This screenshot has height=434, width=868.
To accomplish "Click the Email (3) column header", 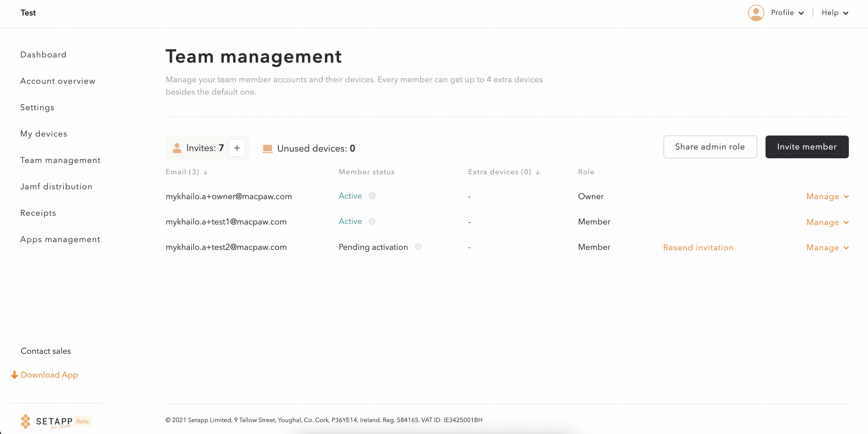I will pyautogui.click(x=182, y=172).
